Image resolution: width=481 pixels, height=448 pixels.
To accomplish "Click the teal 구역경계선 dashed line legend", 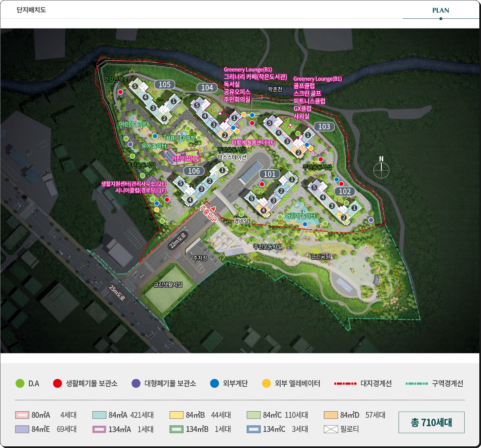I will (x=417, y=383).
